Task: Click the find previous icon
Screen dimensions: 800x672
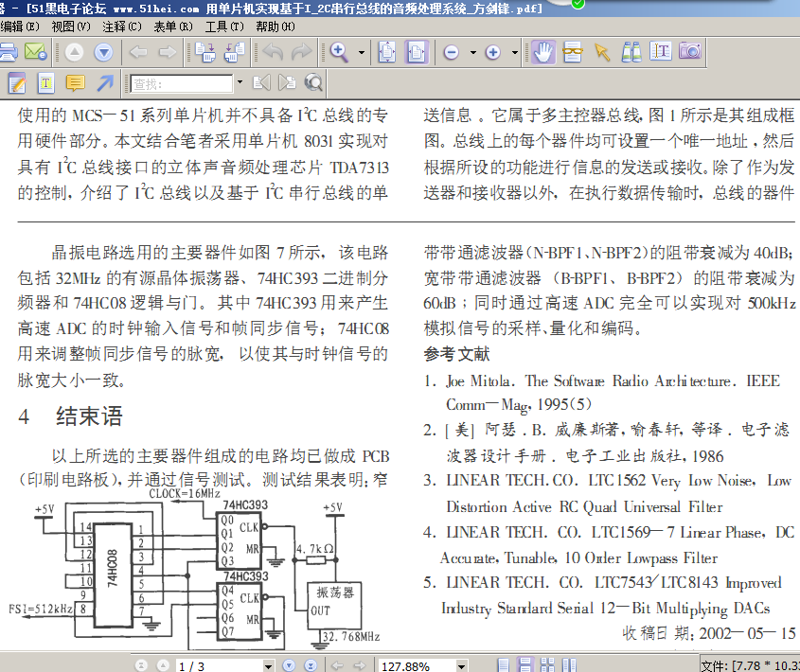Action: 261,82
